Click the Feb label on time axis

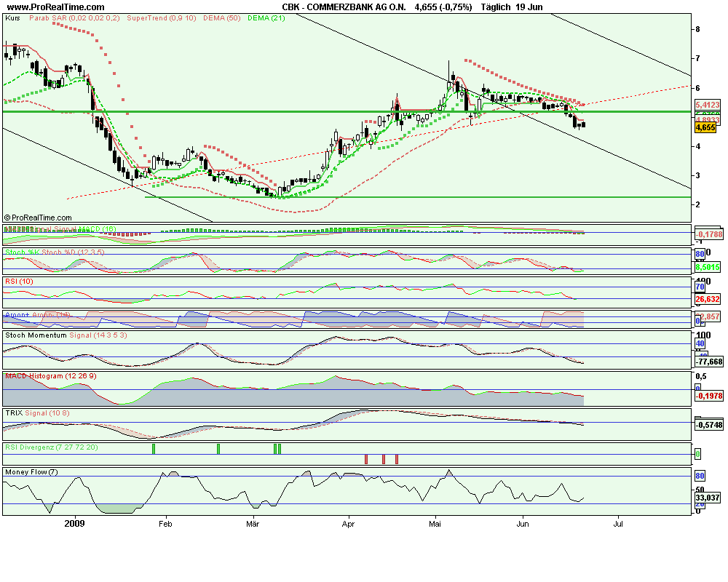[165, 524]
